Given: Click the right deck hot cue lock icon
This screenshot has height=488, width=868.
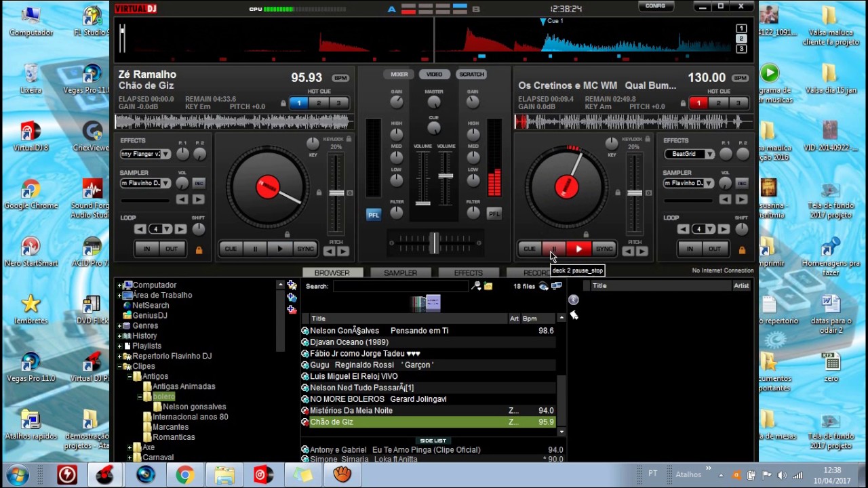Looking at the screenshot, I should (x=684, y=104).
